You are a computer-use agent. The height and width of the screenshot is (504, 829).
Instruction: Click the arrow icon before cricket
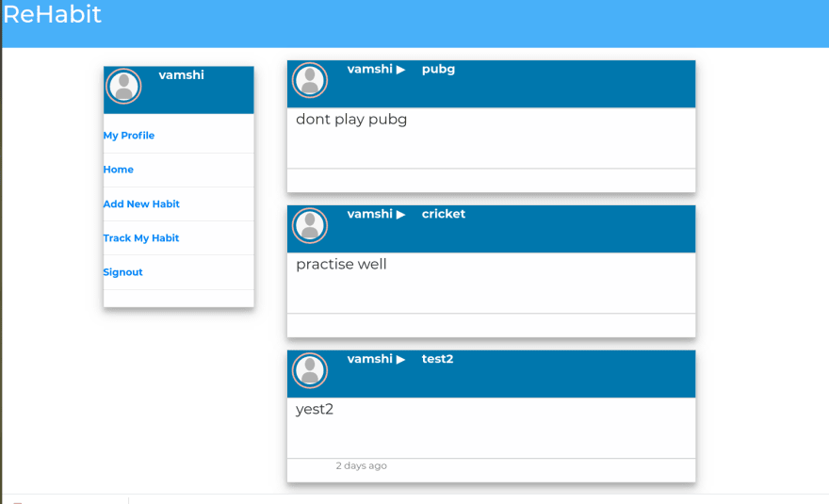point(400,215)
